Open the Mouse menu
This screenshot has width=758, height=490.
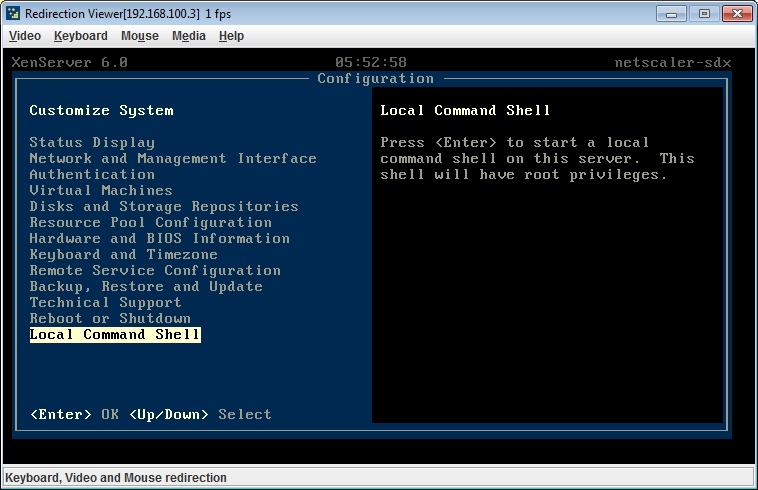coord(140,36)
